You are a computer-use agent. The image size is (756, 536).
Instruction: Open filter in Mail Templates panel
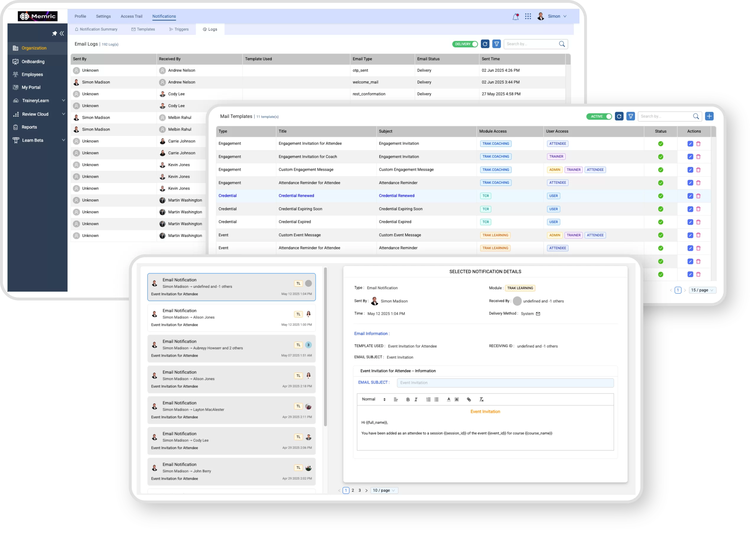pyautogui.click(x=631, y=116)
